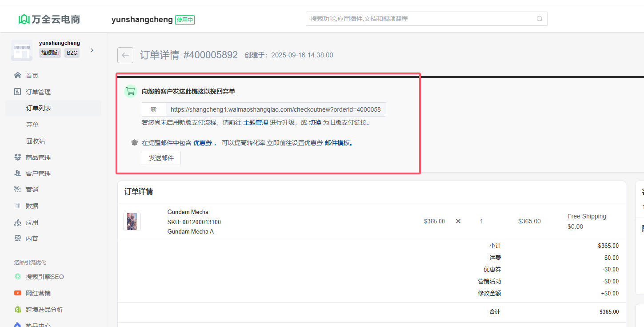Click the 万全云电商 logo
Viewport: 644px width, 327px height.
click(x=49, y=19)
